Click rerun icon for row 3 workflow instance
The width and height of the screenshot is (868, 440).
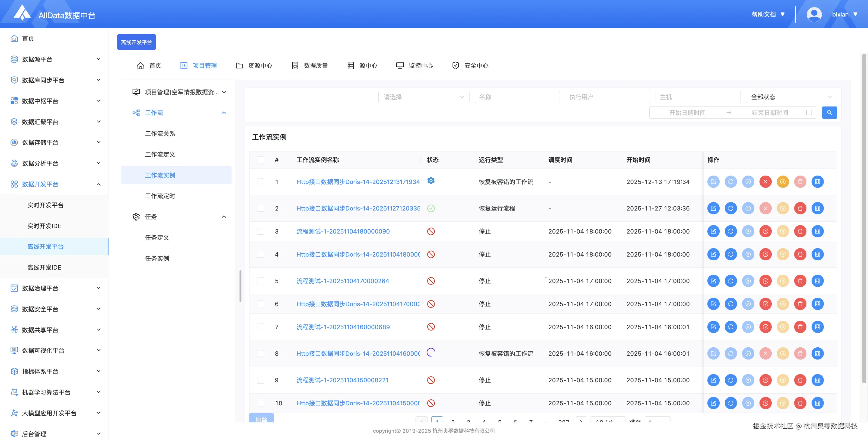[x=730, y=231]
